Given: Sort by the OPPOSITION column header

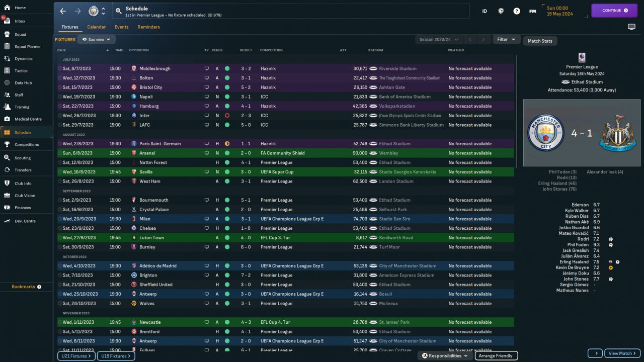Looking at the screenshot, I should click(x=139, y=50).
